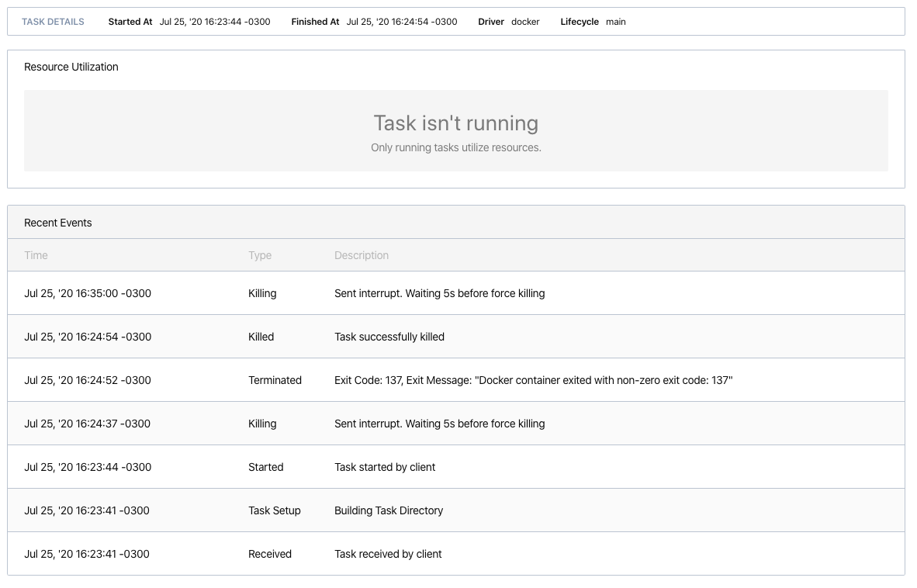This screenshot has height=588, width=917.
Task: Click the Description column header
Action: coord(362,255)
